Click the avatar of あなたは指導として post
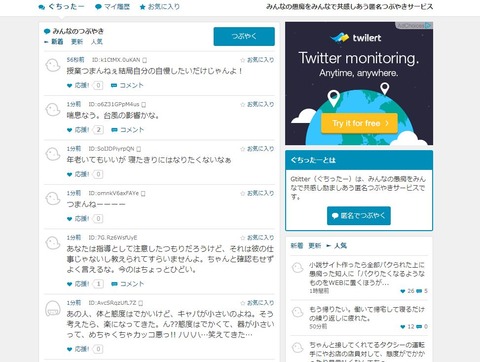The height and width of the screenshot is (362, 480). (53, 243)
